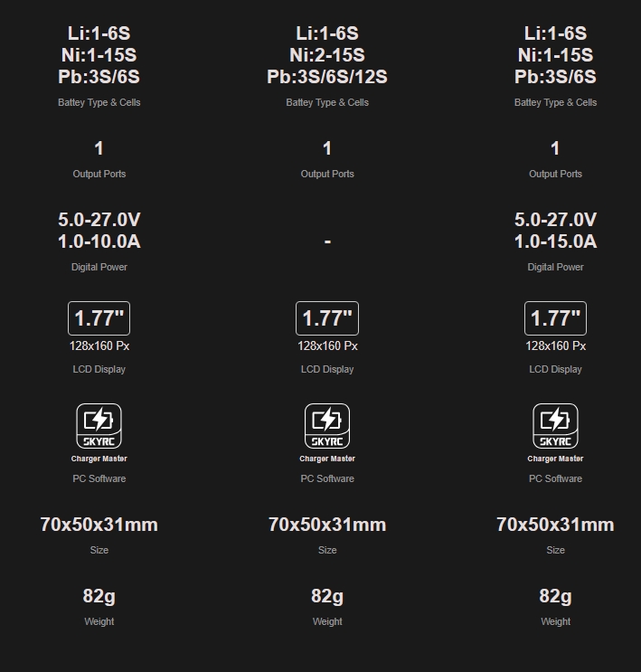Select the right column's Charger Master icon
The image size is (641, 672).
pyautogui.click(x=555, y=426)
